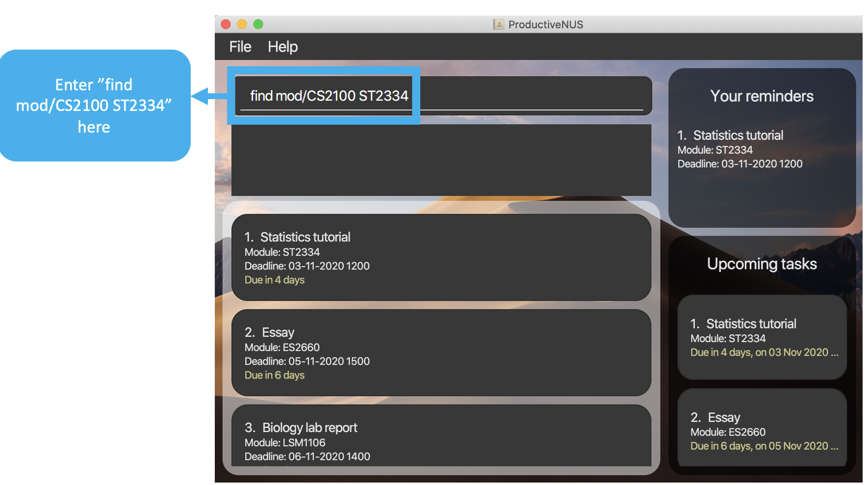Select Statistics tutorial card in Upcoming tasks
The width and height of the screenshot is (868, 485).
[762, 337]
